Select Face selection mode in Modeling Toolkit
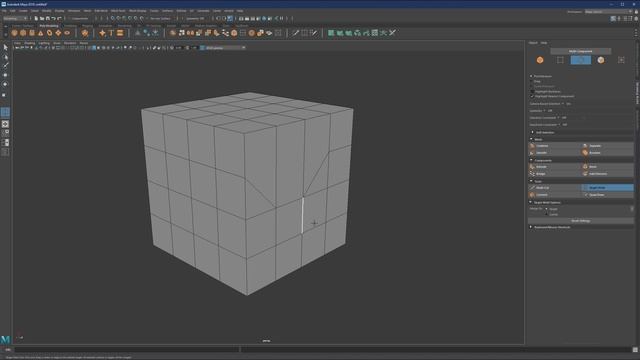The height and width of the screenshot is (360, 640). point(601,60)
